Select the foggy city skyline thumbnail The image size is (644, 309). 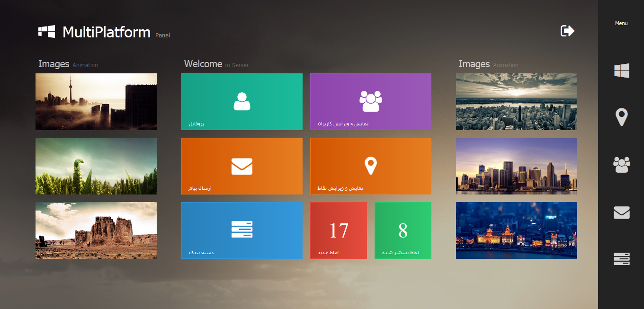pos(96,102)
